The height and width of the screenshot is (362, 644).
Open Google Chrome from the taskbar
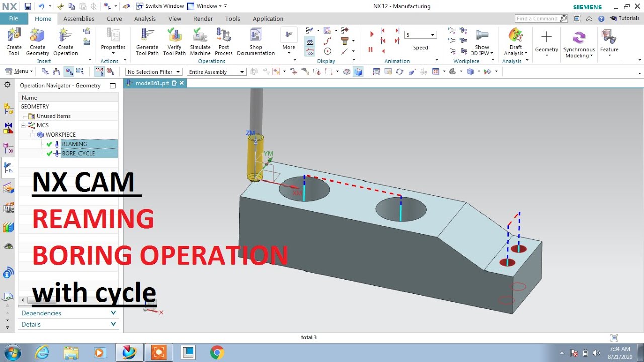click(x=217, y=353)
